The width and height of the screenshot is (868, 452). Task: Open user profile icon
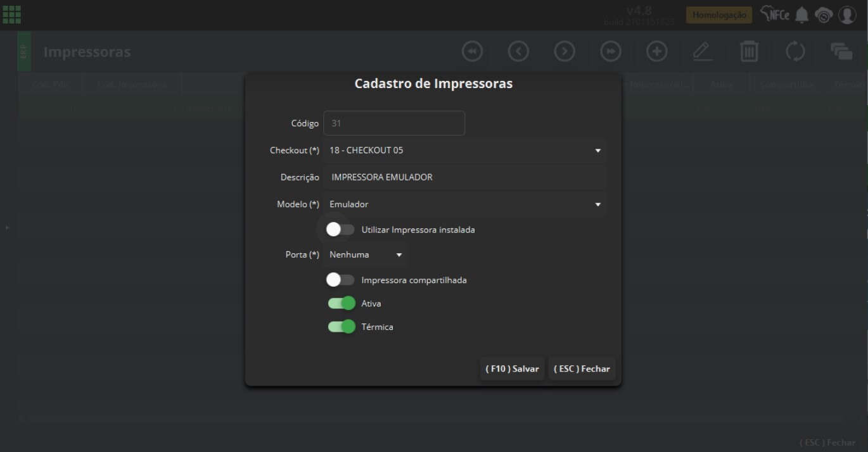click(x=847, y=15)
